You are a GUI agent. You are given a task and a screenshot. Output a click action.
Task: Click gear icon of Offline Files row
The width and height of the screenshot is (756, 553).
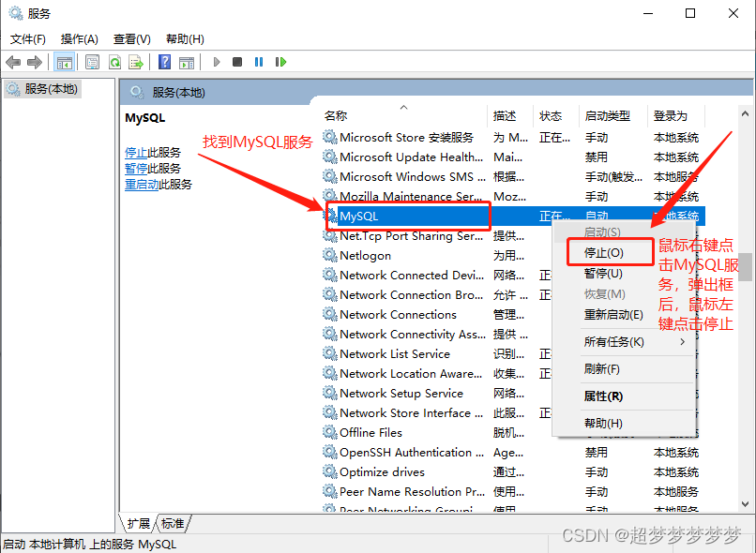330,433
